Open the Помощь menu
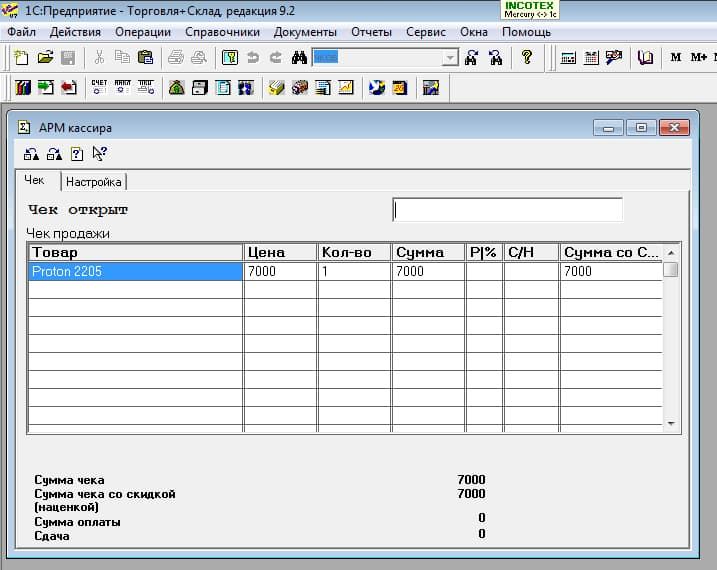Viewport: 717px width, 570px height. [x=526, y=32]
